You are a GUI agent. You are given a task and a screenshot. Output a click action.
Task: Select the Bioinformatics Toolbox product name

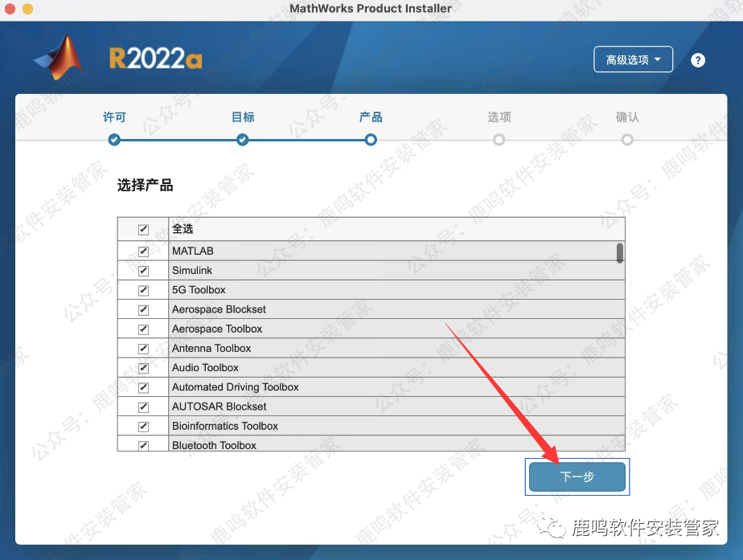225,426
